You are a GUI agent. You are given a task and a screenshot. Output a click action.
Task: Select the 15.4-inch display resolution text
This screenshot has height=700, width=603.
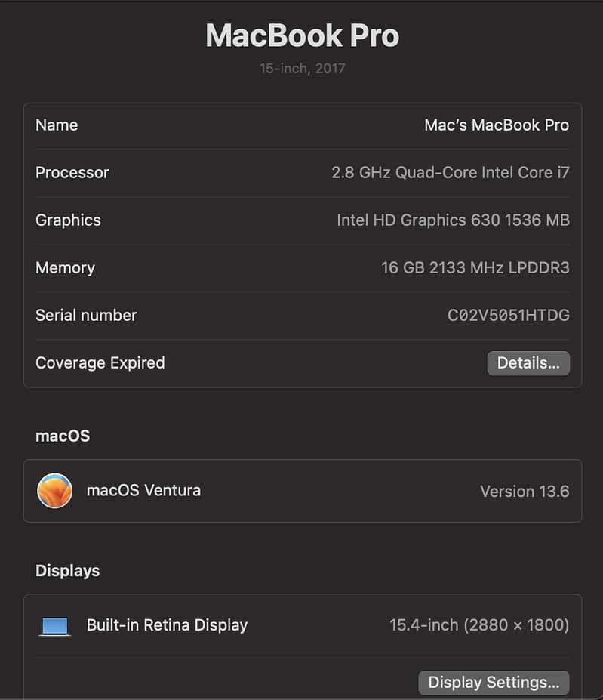click(479, 625)
